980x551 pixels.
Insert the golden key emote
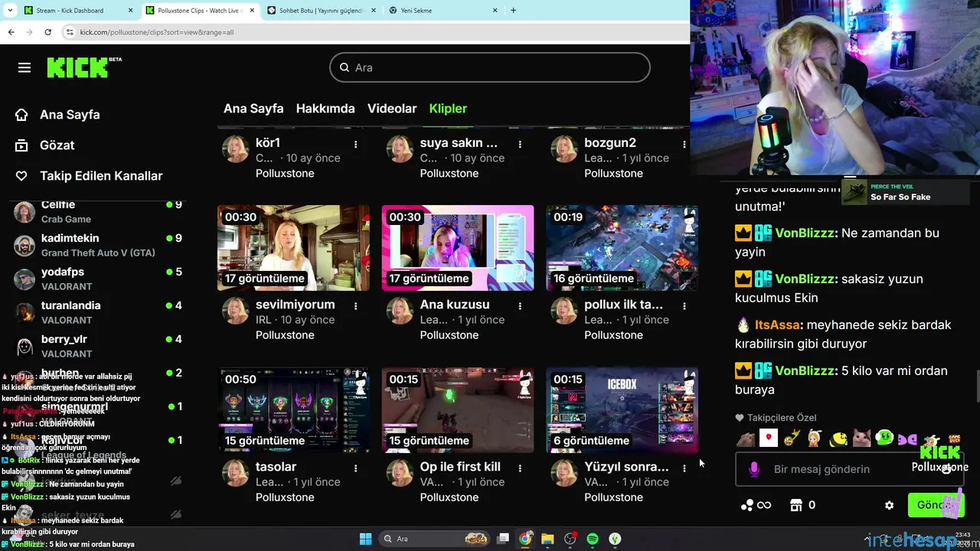pyautogui.click(x=792, y=439)
